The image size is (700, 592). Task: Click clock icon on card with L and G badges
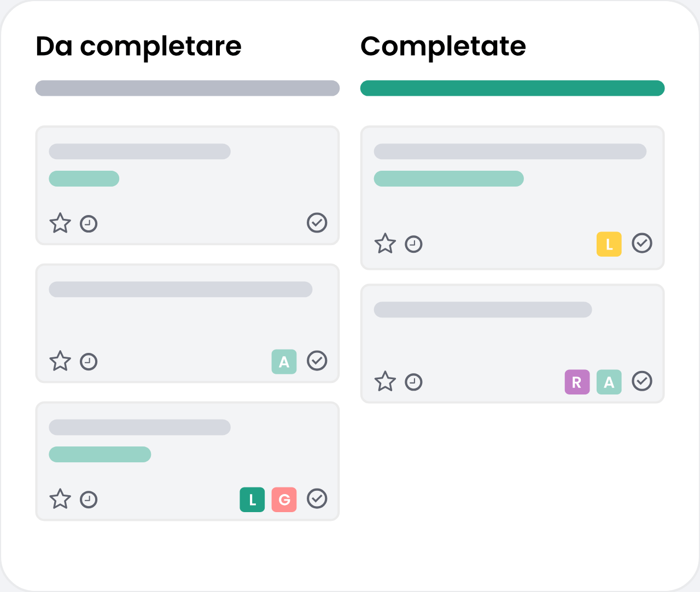tap(89, 500)
